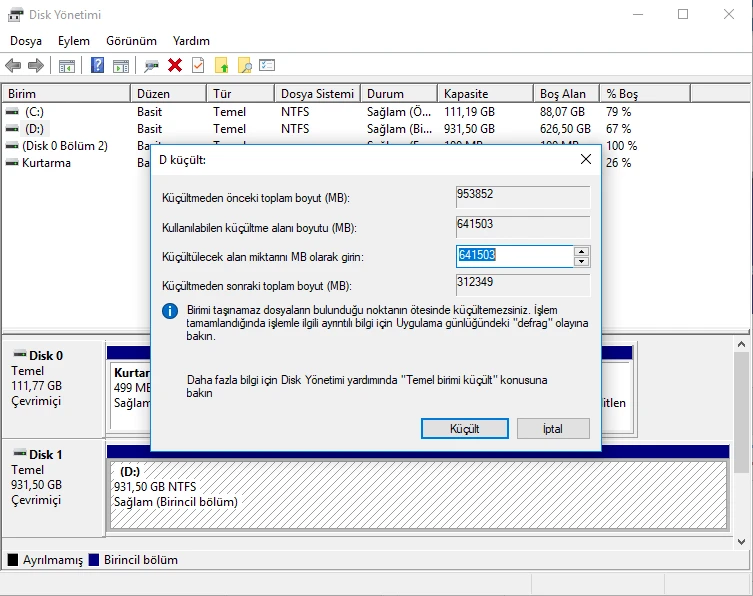Image resolution: width=753 pixels, height=596 pixels.
Task: Sort by Birim column header
Action: pyautogui.click(x=66, y=94)
